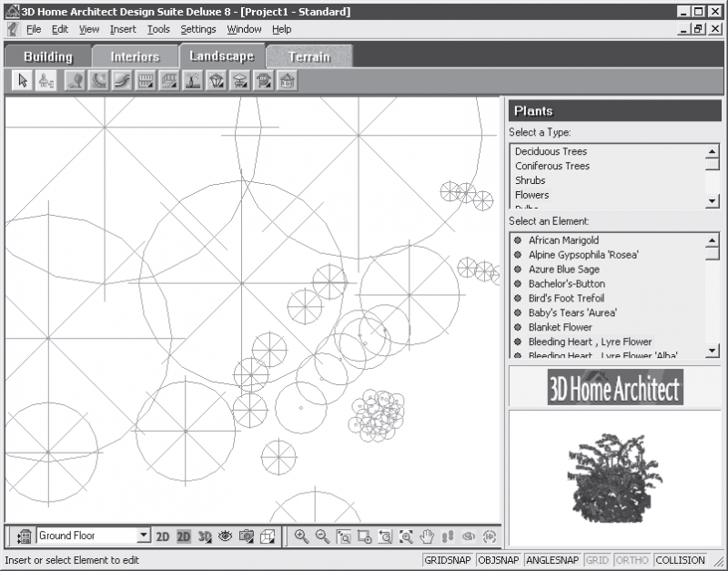Open the Window menu
Viewport: 728px width, 571px height.
(x=244, y=29)
